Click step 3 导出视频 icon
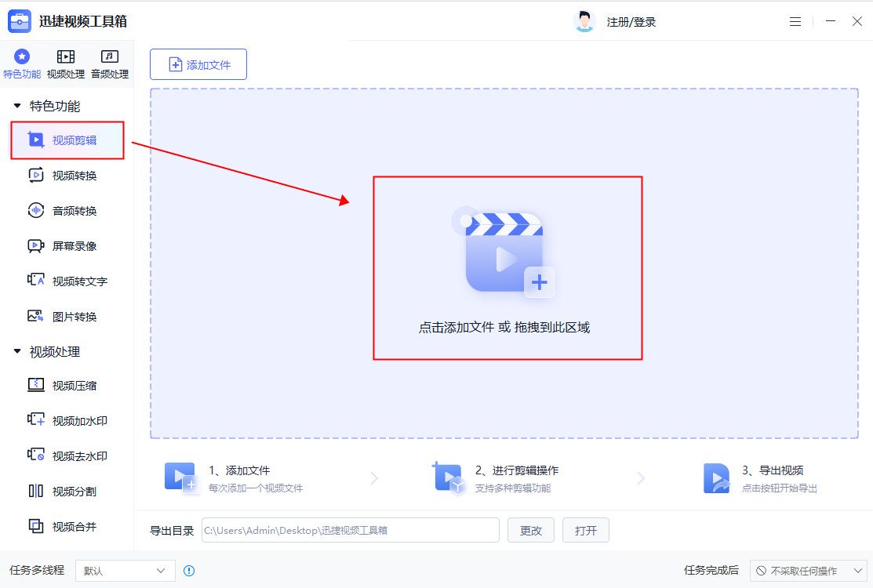873x588 pixels. pyautogui.click(x=717, y=478)
